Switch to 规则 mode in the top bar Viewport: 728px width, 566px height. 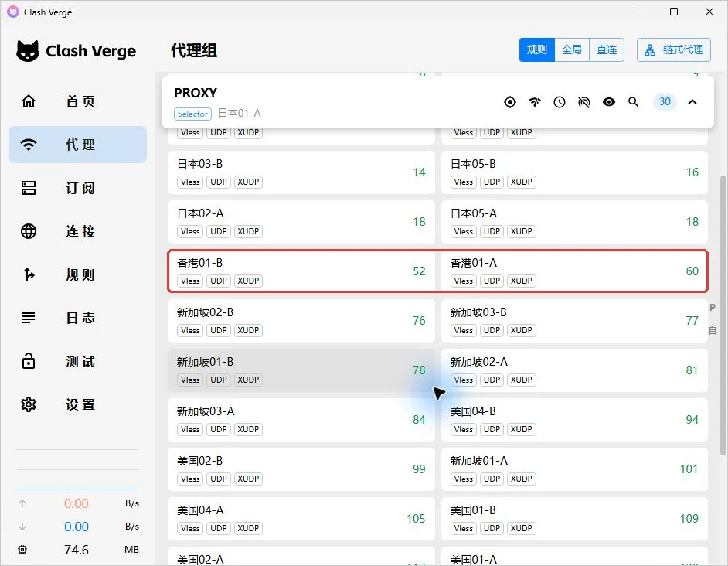pyautogui.click(x=536, y=49)
